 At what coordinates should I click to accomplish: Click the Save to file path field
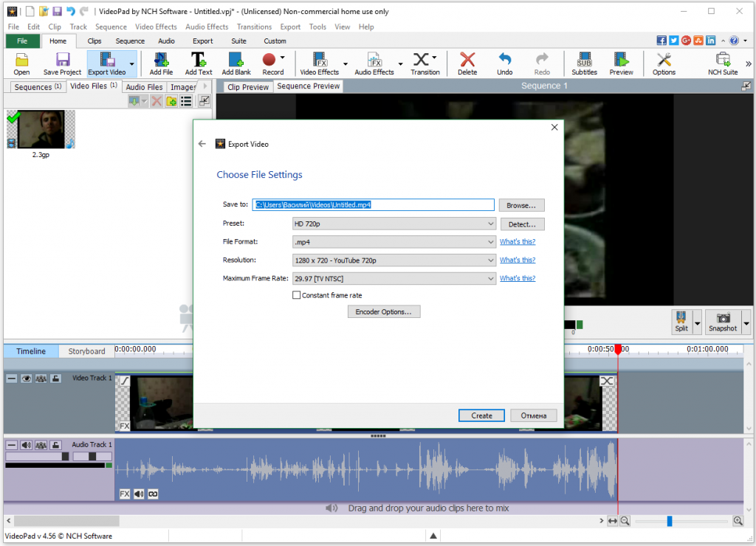coord(373,205)
